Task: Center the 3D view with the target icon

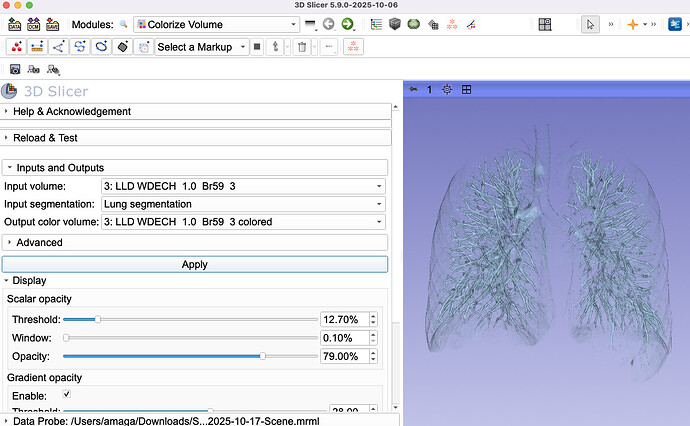Action: (x=447, y=90)
